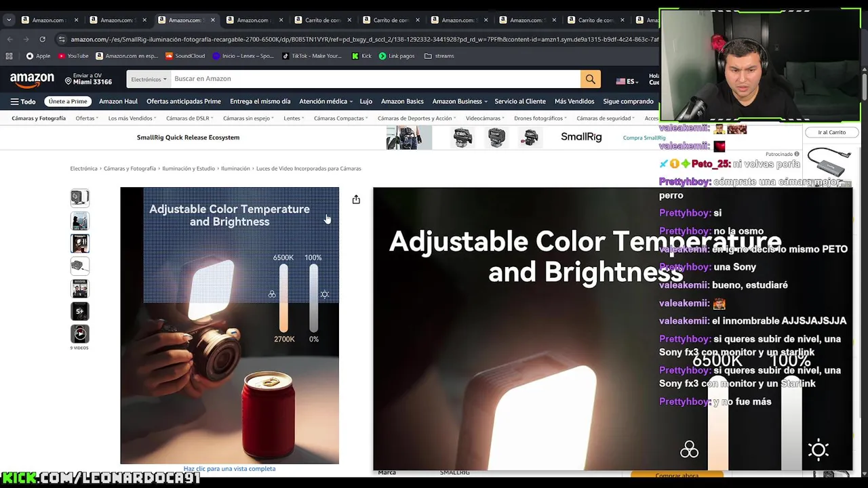Open the Todo hamburger menu
This screenshot has width=868, height=488.
[22, 102]
